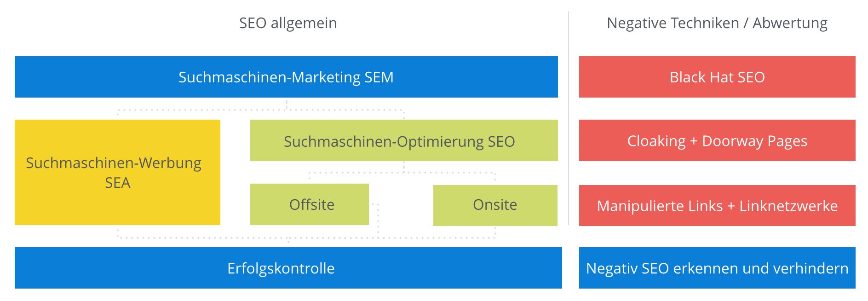Click the dotted arrowhead above Erfolgskontrolle
Screen dimensions: 868x301
288,241
